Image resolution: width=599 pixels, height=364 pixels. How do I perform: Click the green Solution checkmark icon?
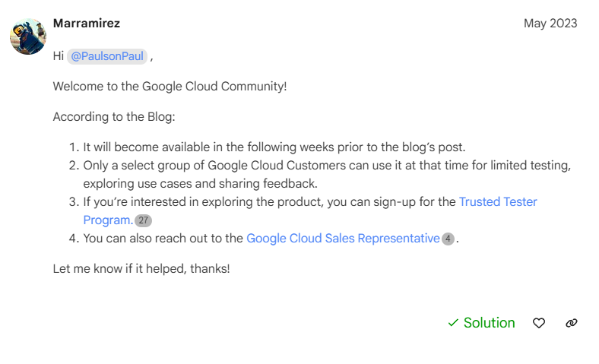[453, 323]
